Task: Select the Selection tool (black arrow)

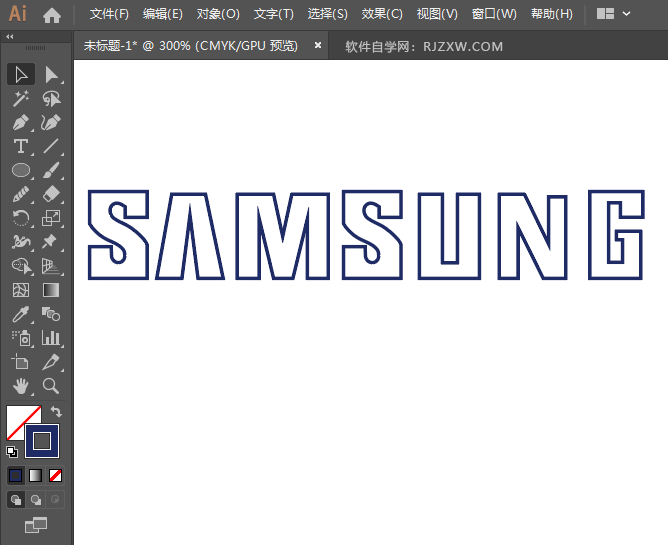Action: pyautogui.click(x=21, y=75)
